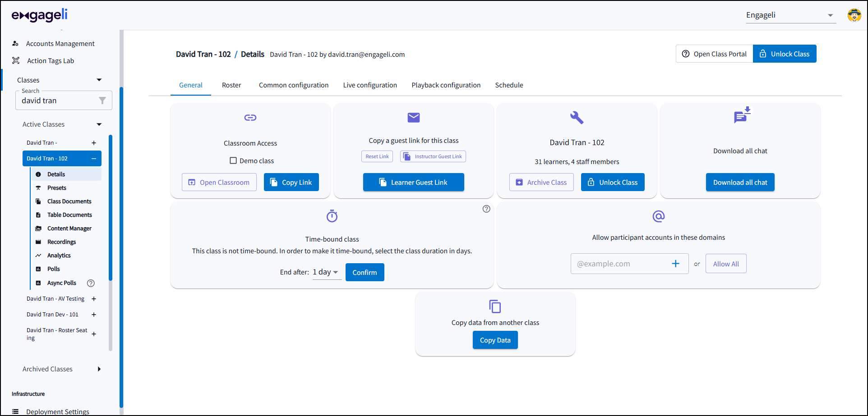Click the Time-bound class help question icon
Viewport: 868px width, 416px height.
pos(486,209)
